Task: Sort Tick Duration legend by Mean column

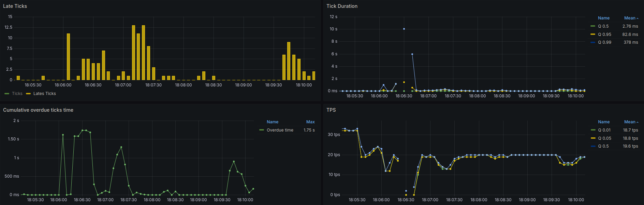Action: pyautogui.click(x=630, y=18)
